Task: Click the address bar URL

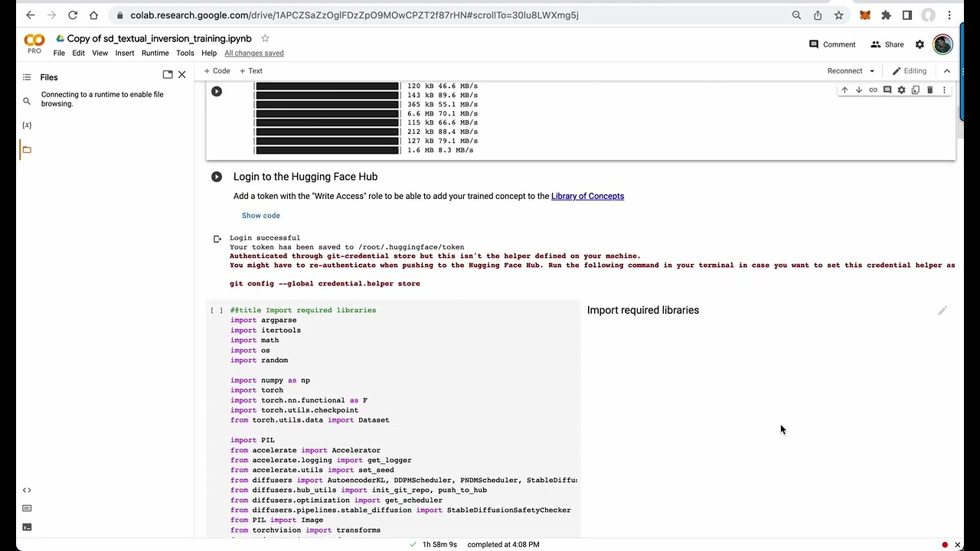Action: pos(354,15)
